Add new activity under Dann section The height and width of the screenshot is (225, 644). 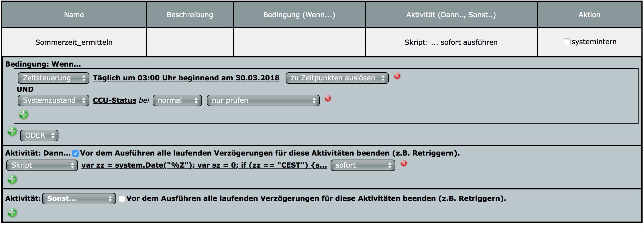[12, 180]
